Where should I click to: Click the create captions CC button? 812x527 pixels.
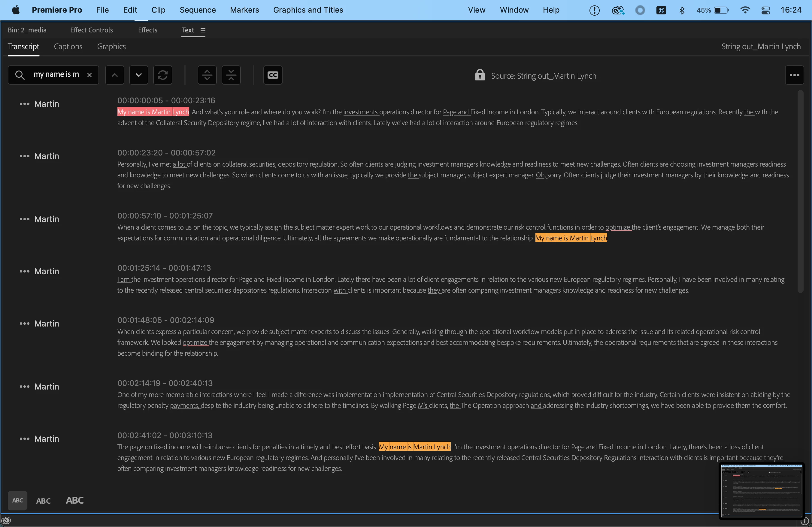click(273, 75)
